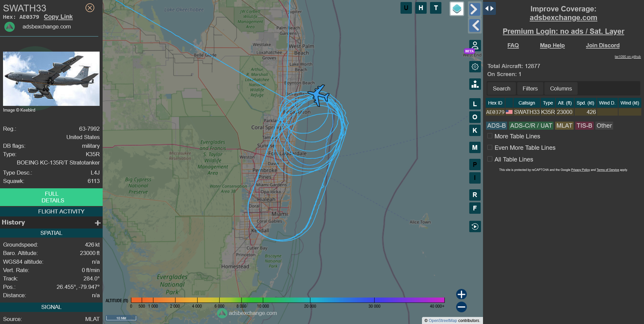Select the SWATH33 row in aircraft table
The image size is (644, 324).
[563, 112]
